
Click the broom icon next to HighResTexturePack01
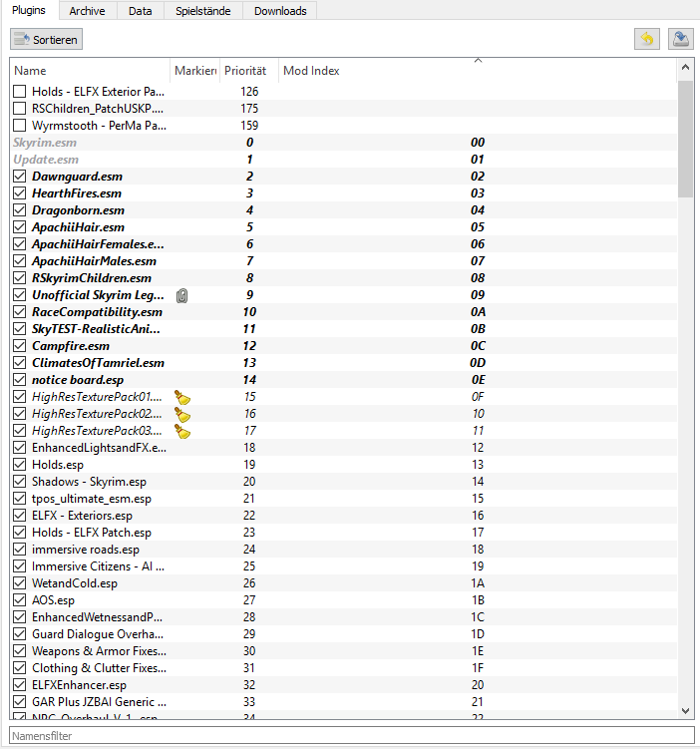182,397
